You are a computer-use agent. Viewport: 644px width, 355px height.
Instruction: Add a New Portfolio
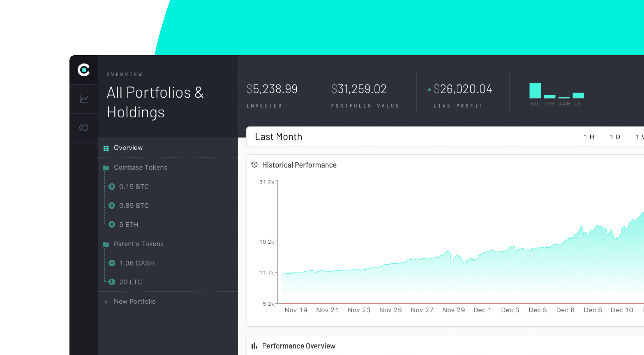135,301
